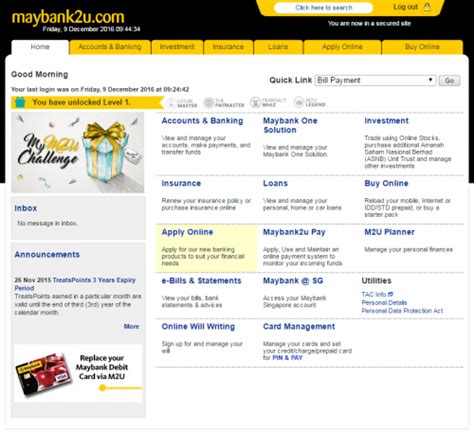This screenshot has width=474, height=433.
Task: Click the external-link icon beside TAC Info
Action: [x=391, y=294]
